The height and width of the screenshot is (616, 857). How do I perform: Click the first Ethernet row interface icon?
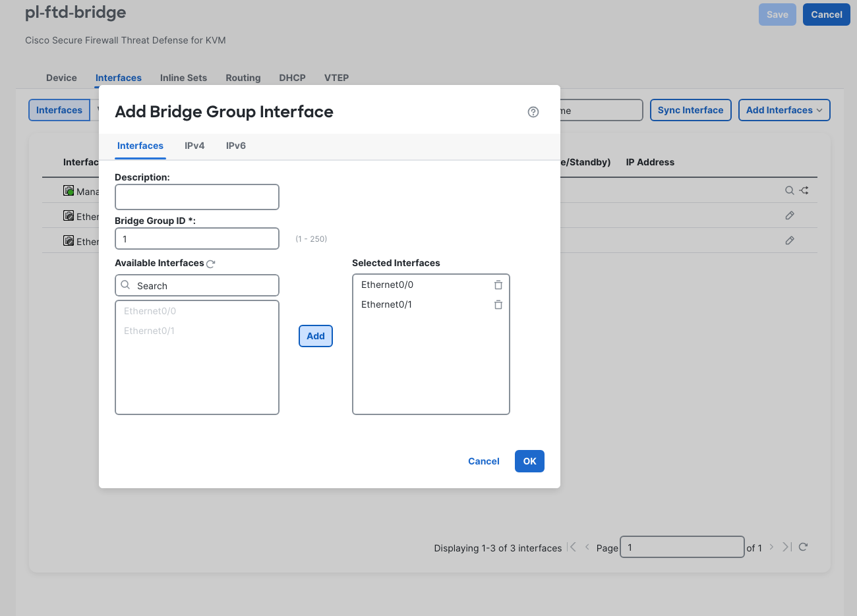coord(69,215)
